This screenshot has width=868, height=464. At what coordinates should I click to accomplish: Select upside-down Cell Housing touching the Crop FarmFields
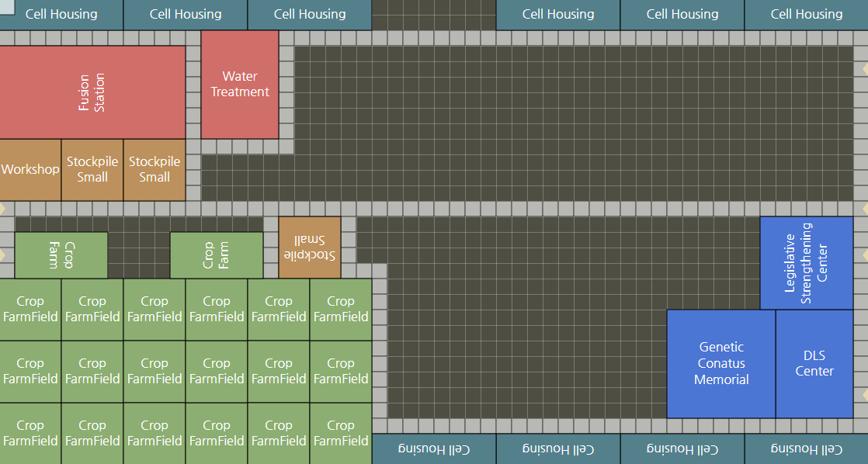434,449
